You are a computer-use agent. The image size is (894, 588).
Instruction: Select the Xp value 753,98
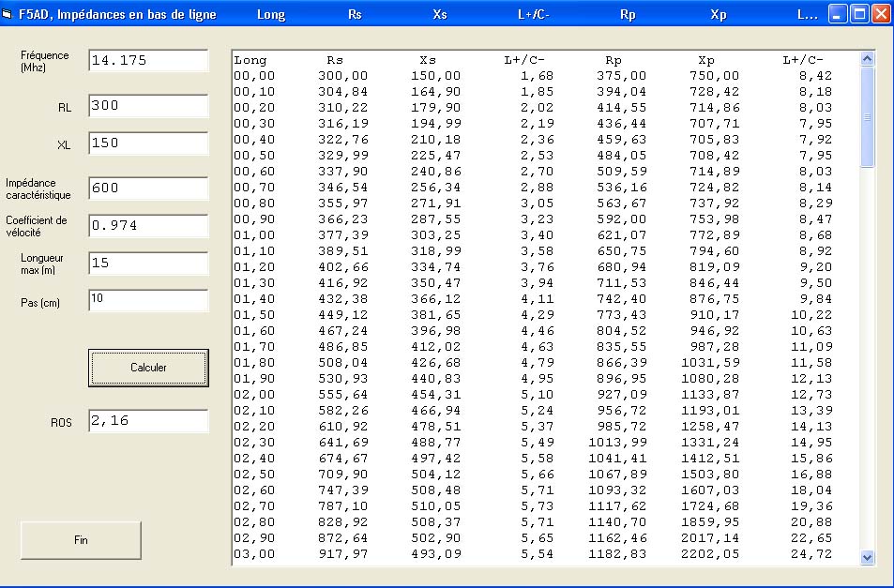[715, 219]
